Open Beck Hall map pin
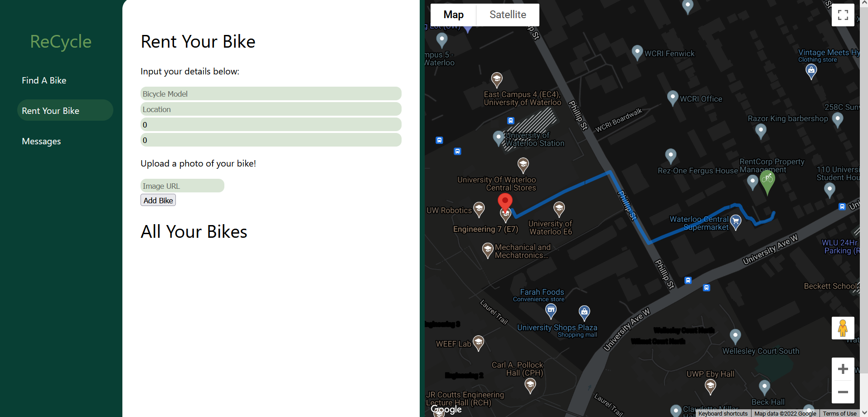This screenshot has height=417, width=868. 764,388
